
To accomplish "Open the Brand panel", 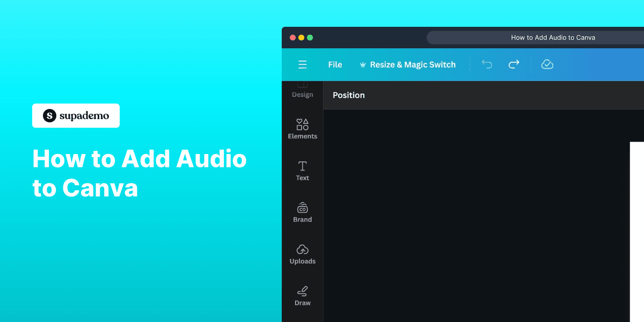I will click(x=302, y=213).
